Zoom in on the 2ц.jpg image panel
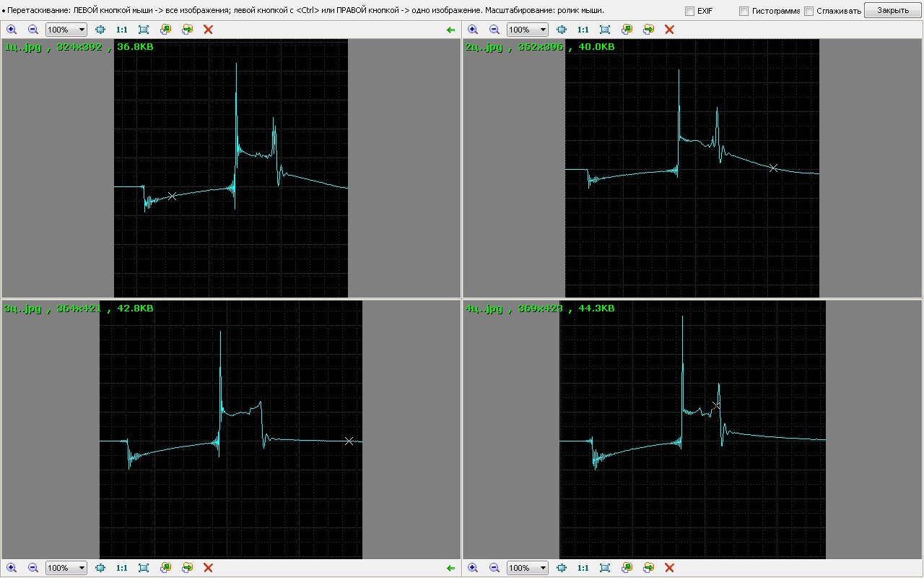The width and height of the screenshot is (924, 578). pyautogui.click(x=473, y=30)
